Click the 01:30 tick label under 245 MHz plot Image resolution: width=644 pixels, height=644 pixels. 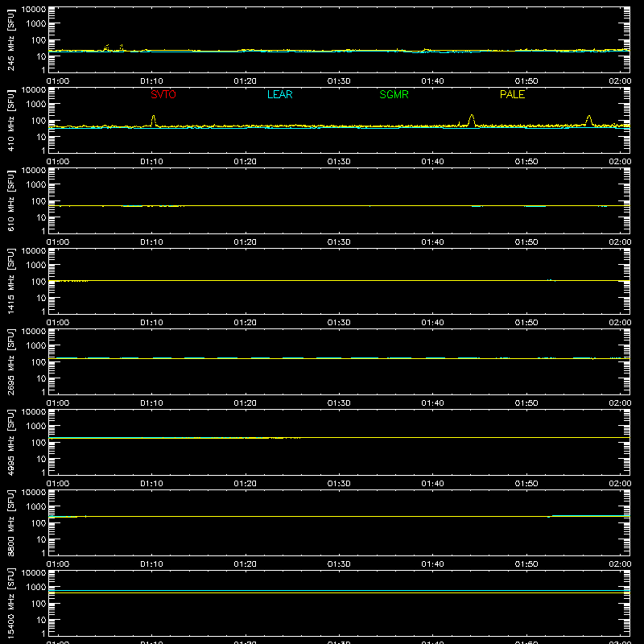339,81
